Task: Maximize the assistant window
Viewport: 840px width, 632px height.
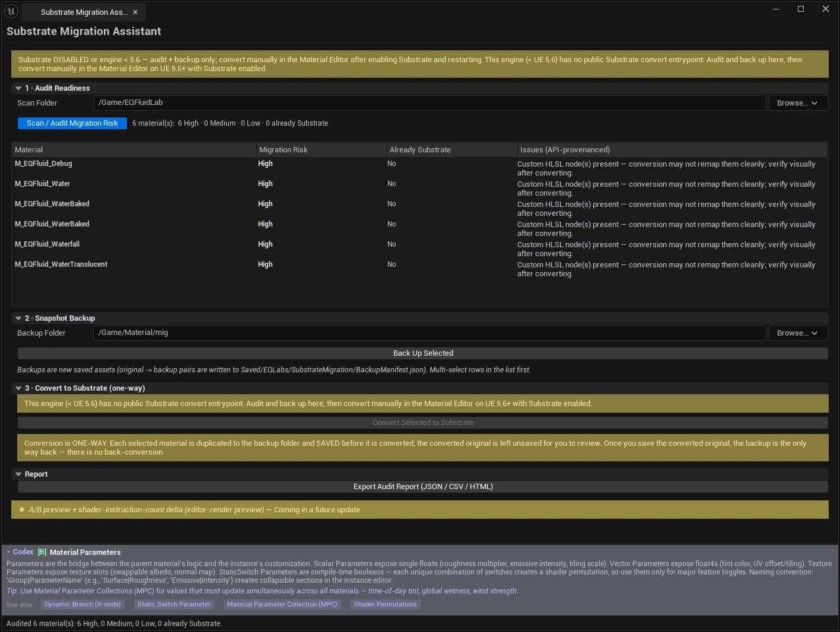Action: [801, 9]
